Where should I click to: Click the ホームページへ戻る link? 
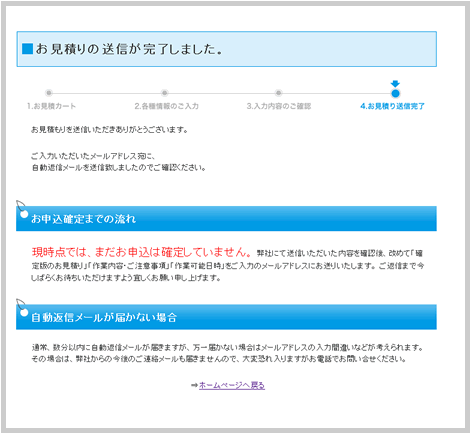pos(232,385)
